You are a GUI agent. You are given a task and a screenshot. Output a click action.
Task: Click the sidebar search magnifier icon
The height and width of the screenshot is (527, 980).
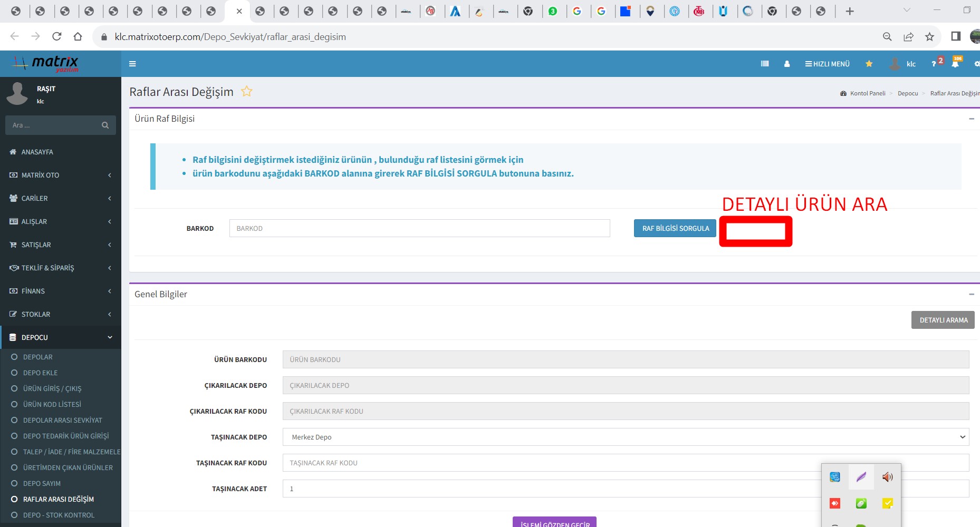(x=105, y=125)
